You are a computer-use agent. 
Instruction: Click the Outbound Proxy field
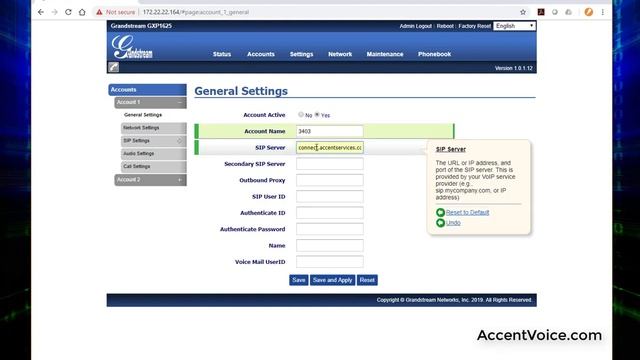329,180
